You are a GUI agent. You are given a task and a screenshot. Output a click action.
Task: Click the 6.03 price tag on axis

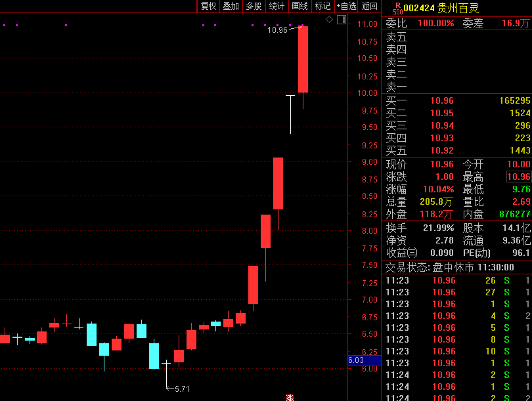pyautogui.click(x=356, y=360)
